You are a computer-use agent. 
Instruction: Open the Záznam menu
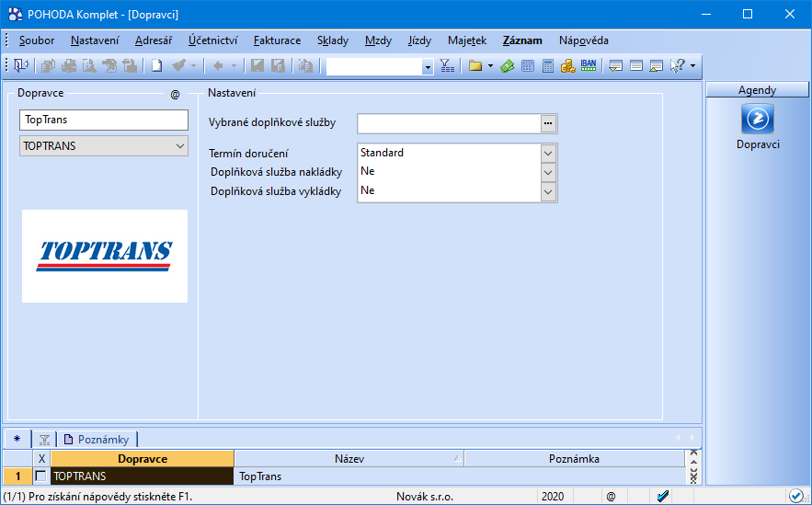click(x=522, y=40)
